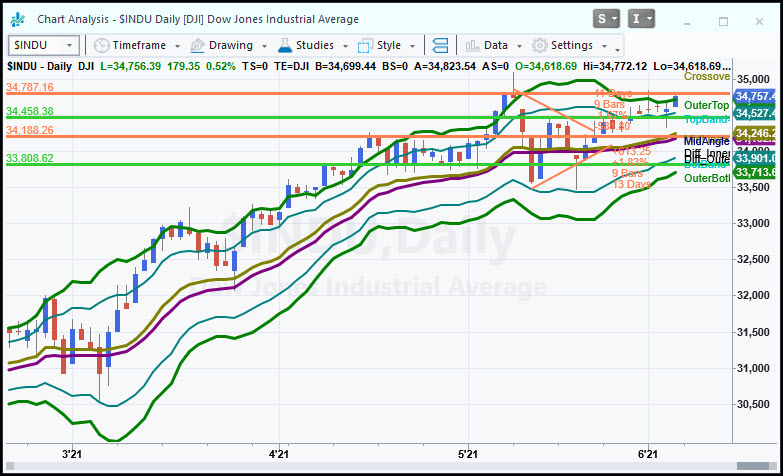
Task: Open the Drawing tools pencil icon
Action: coord(197,45)
